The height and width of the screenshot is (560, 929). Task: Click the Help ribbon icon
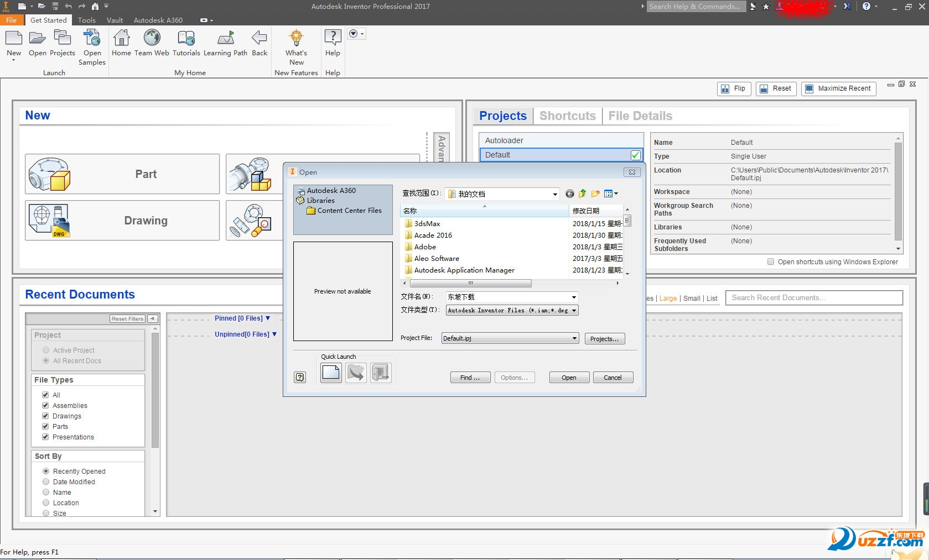pos(333,38)
